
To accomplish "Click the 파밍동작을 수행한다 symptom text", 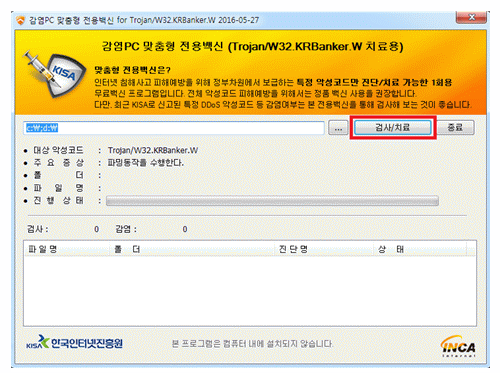I will pos(146,163).
